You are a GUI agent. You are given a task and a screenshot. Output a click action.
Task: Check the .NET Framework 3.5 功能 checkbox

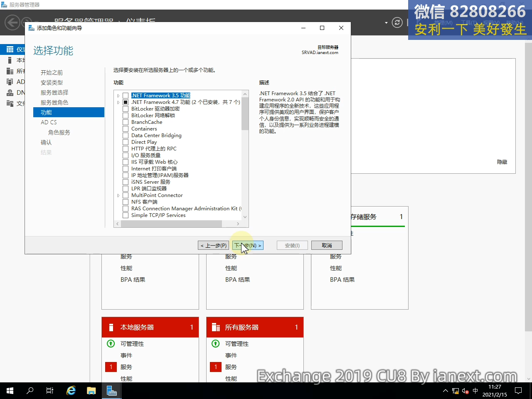[x=126, y=96]
